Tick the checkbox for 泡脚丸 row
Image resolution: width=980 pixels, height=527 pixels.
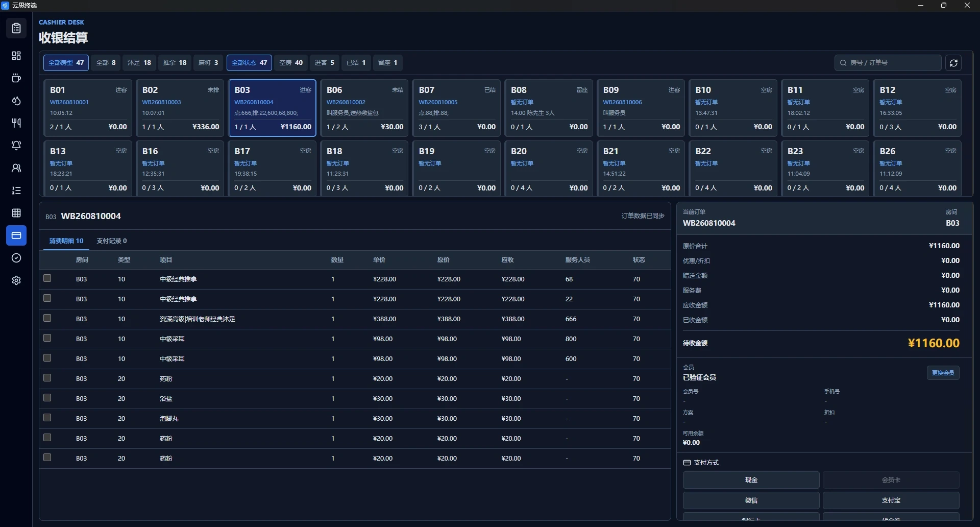(x=47, y=418)
